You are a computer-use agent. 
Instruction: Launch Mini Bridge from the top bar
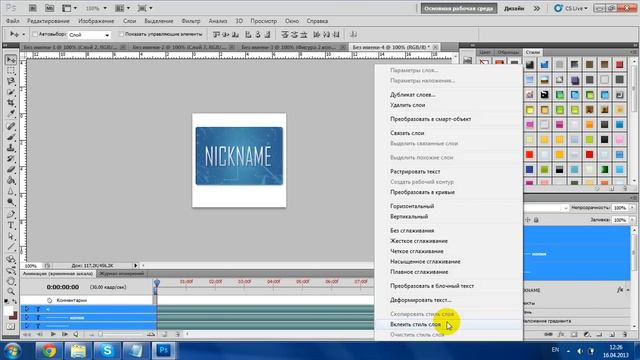[x=49, y=8]
